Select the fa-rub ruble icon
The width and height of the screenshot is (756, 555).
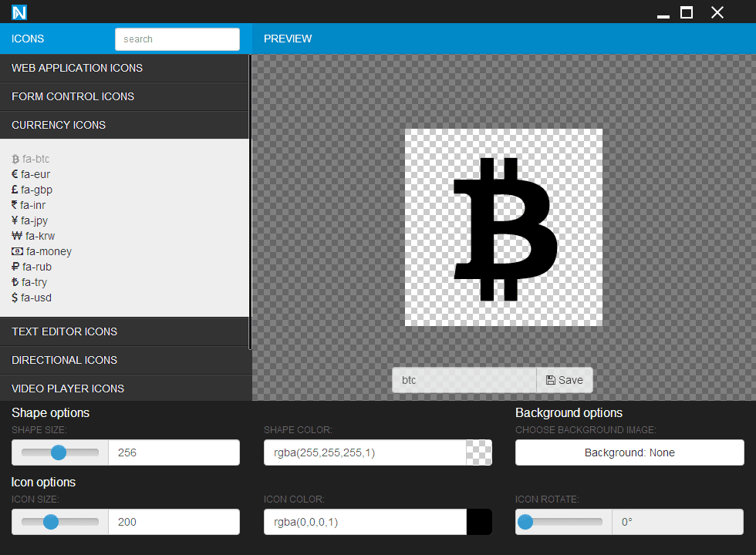click(x=32, y=267)
